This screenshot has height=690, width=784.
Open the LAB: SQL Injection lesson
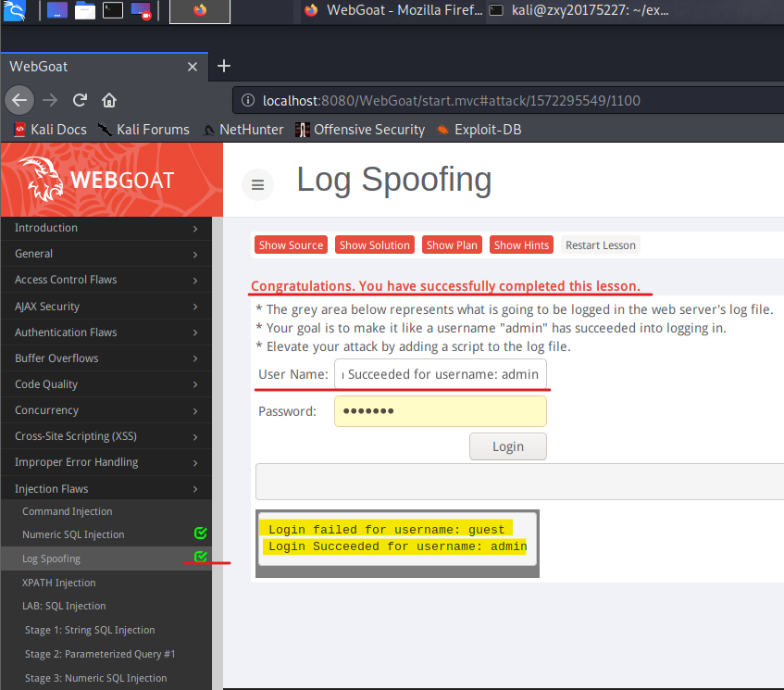pyautogui.click(x=64, y=606)
